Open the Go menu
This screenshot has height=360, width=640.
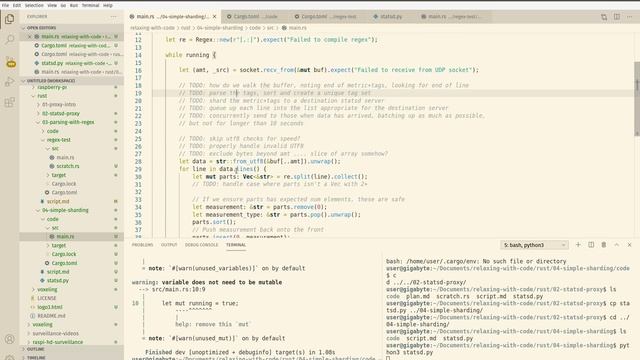(63, 5)
